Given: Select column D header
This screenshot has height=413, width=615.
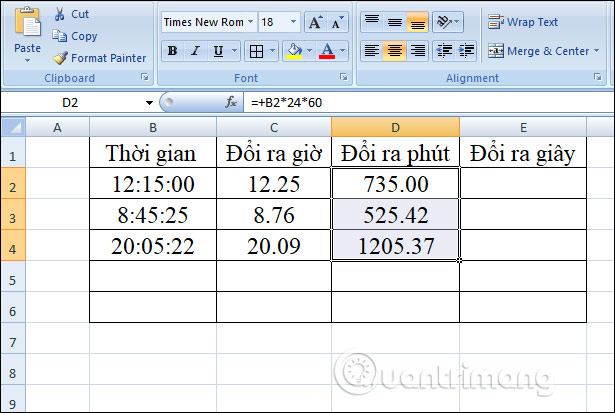Looking at the screenshot, I should tap(395, 127).
